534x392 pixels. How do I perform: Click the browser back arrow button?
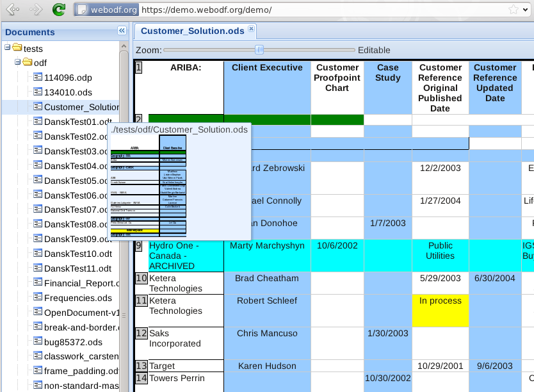(13, 10)
